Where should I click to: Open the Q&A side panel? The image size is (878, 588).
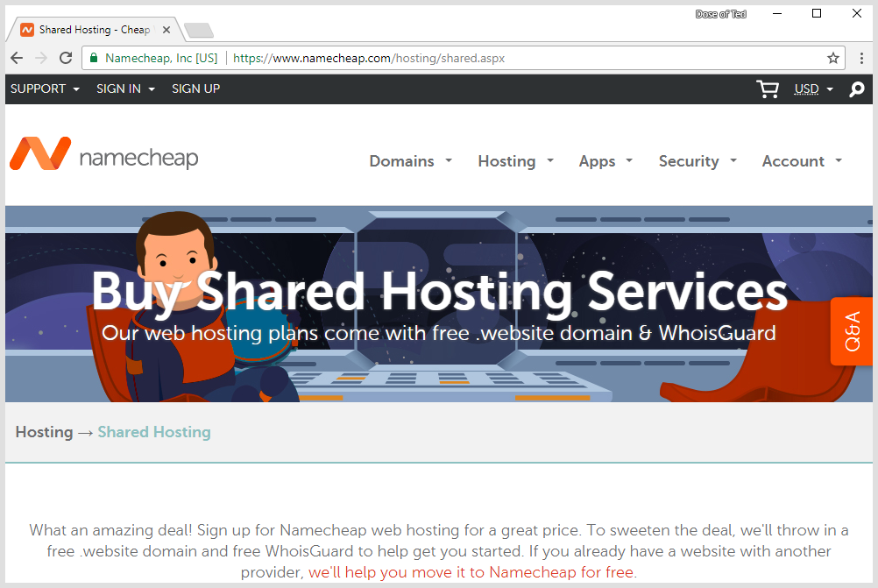(851, 331)
